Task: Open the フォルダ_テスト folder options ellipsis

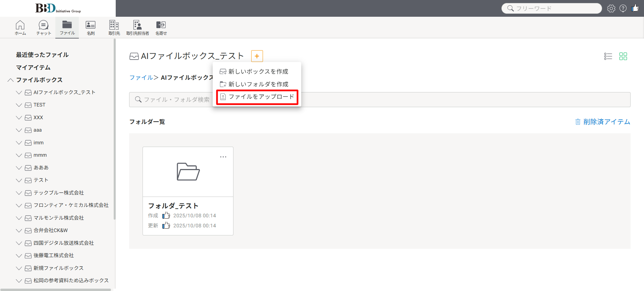Action: [x=223, y=157]
